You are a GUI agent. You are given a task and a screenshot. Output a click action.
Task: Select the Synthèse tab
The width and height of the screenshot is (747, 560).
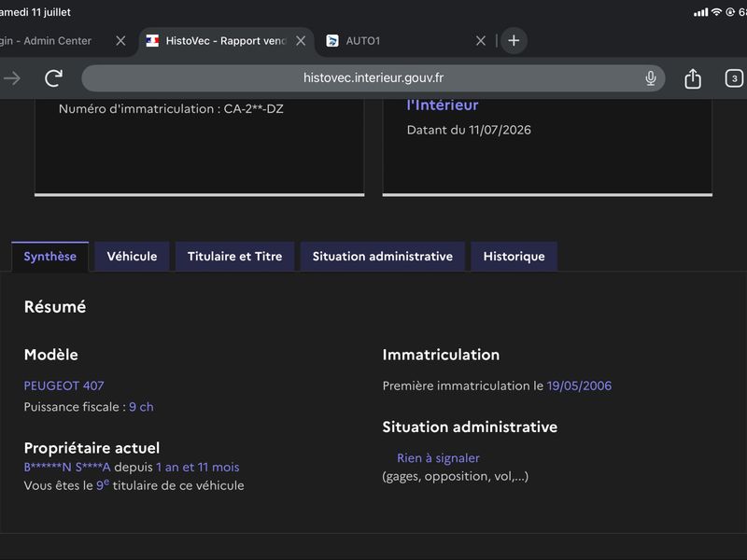(x=50, y=257)
